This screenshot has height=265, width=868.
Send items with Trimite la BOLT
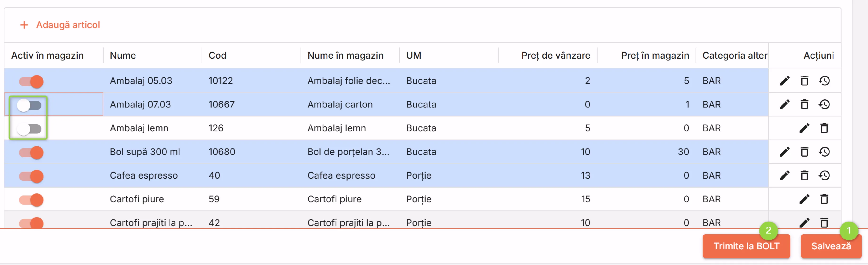tap(746, 246)
